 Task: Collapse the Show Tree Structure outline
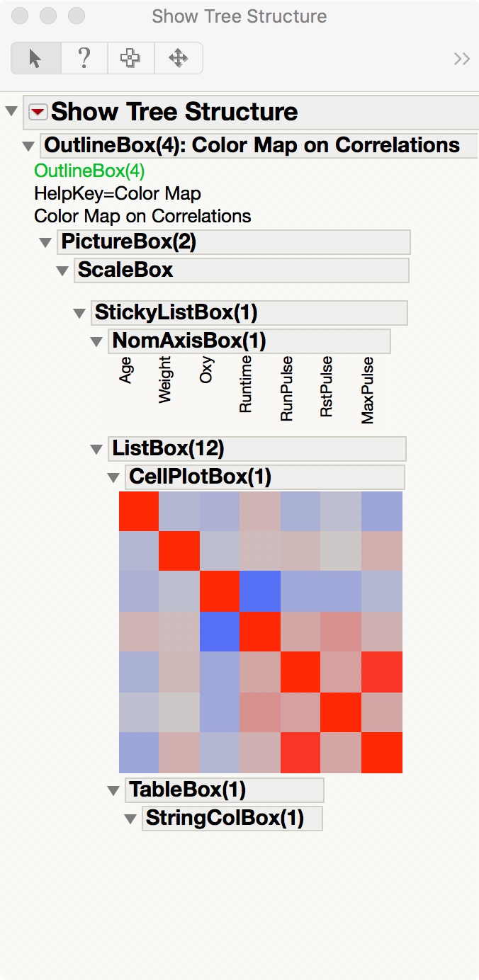(11, 111)
